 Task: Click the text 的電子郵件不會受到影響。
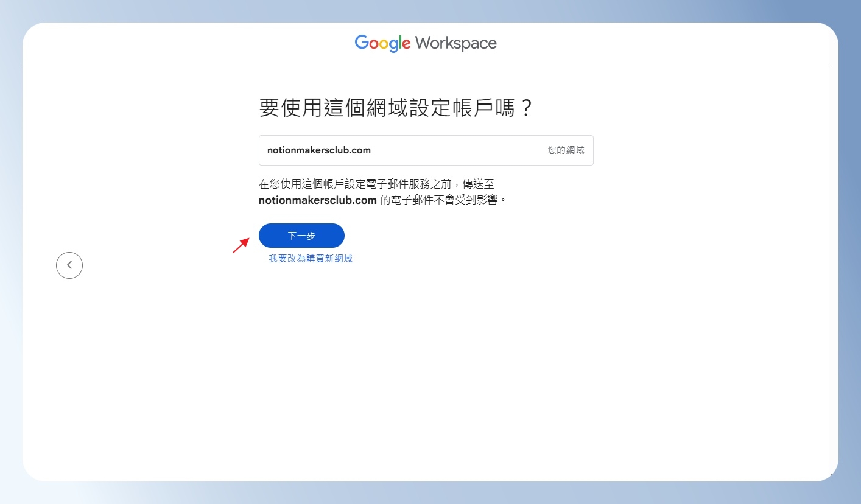(x=444, y=200)
